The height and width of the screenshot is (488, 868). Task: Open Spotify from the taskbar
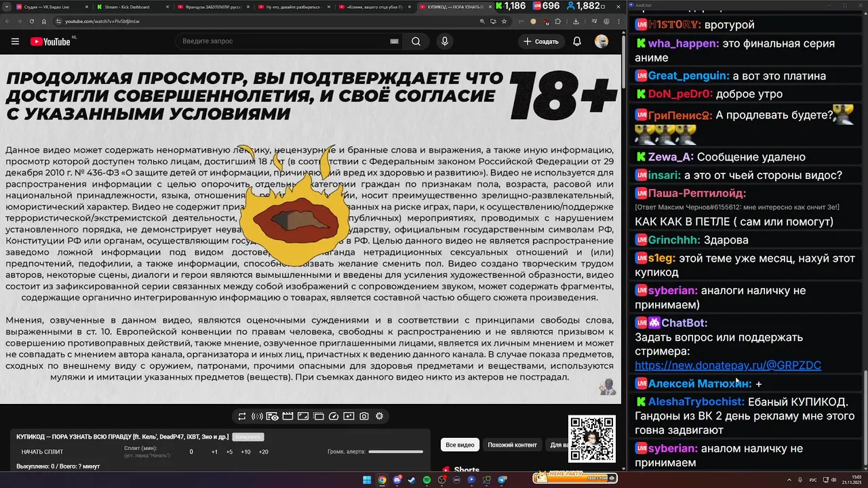(427, 480)
